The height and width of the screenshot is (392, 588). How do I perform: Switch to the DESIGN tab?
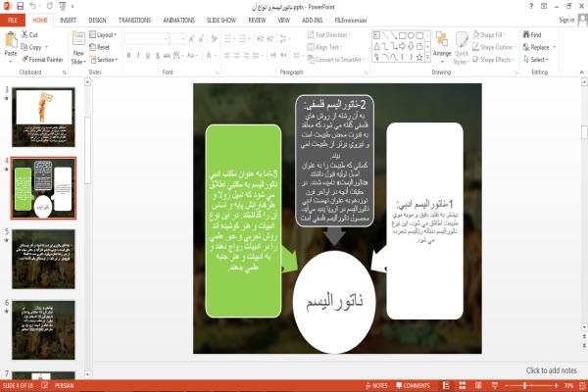click(x=97, y=21)
